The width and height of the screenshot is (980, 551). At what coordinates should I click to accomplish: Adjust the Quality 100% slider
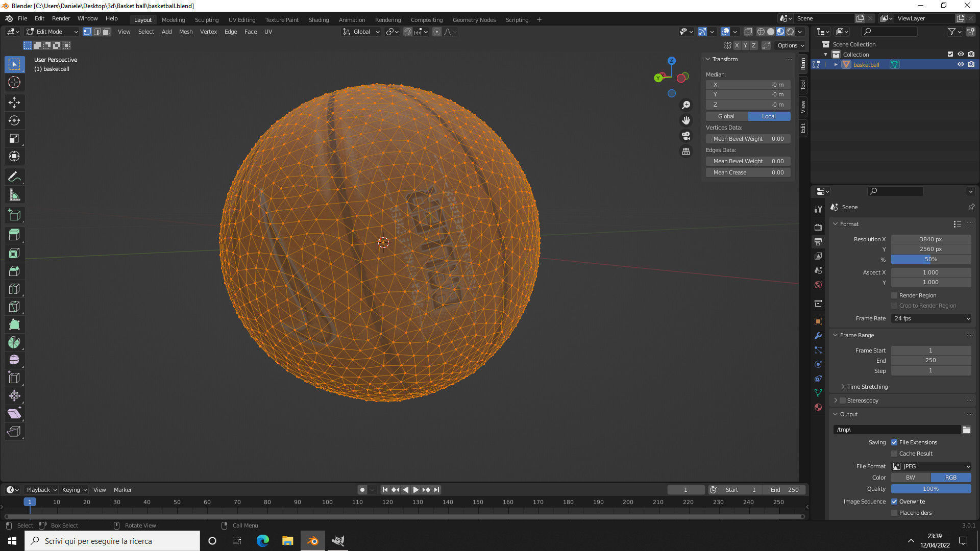click(931, 489)
